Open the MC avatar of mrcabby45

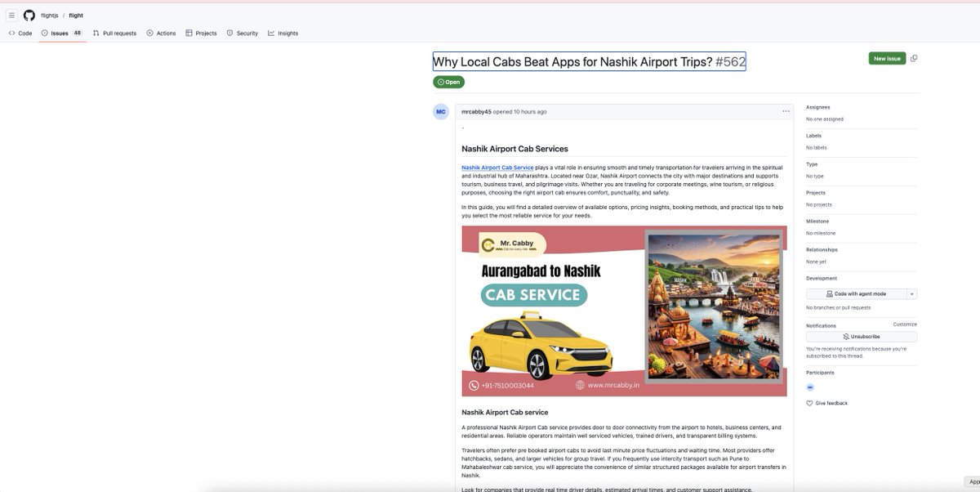pyautogui.click(x=441, y=112)
